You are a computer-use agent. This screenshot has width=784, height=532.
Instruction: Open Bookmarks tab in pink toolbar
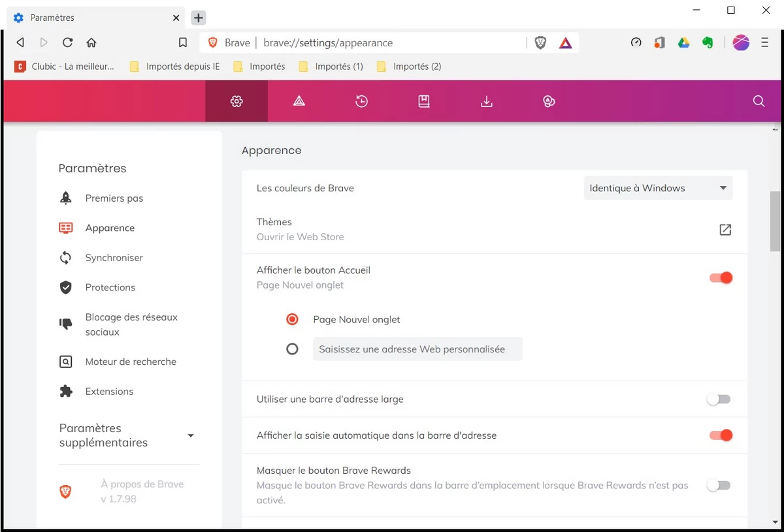coord(424,101)
